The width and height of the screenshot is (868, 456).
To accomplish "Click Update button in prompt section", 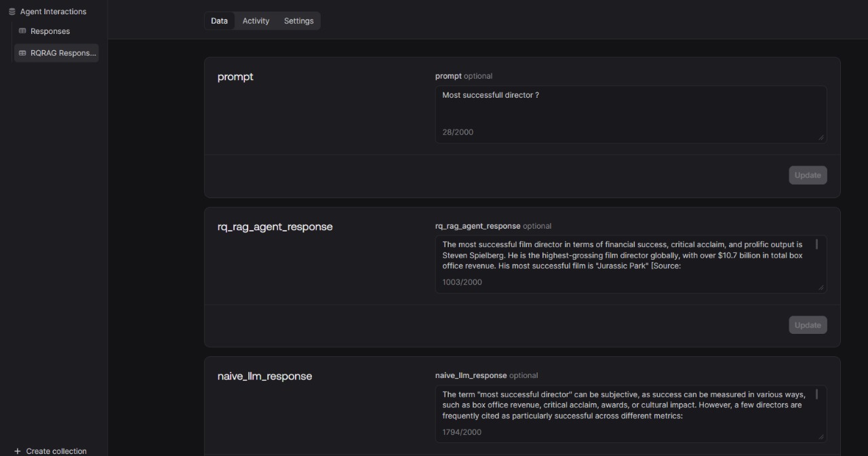I will pyautogui.click(x=808, y=175).
